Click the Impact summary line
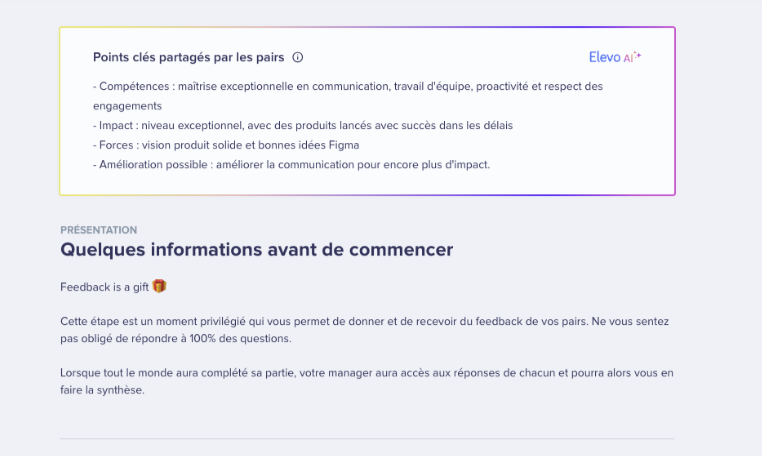The image size is (762, 456). point(303,125)
